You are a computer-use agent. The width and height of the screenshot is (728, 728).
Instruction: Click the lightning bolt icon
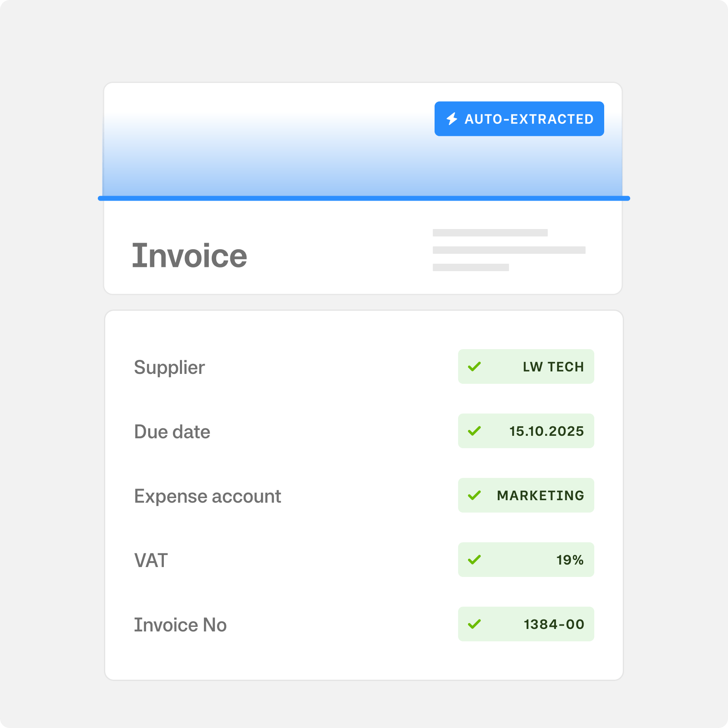pos(452,119)
